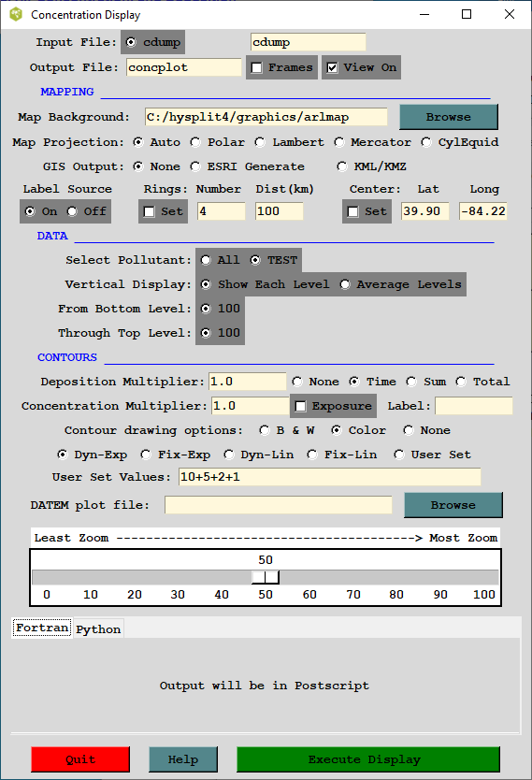Choose KML/KMZ for GIS output
532x780 pixels.
341,166
